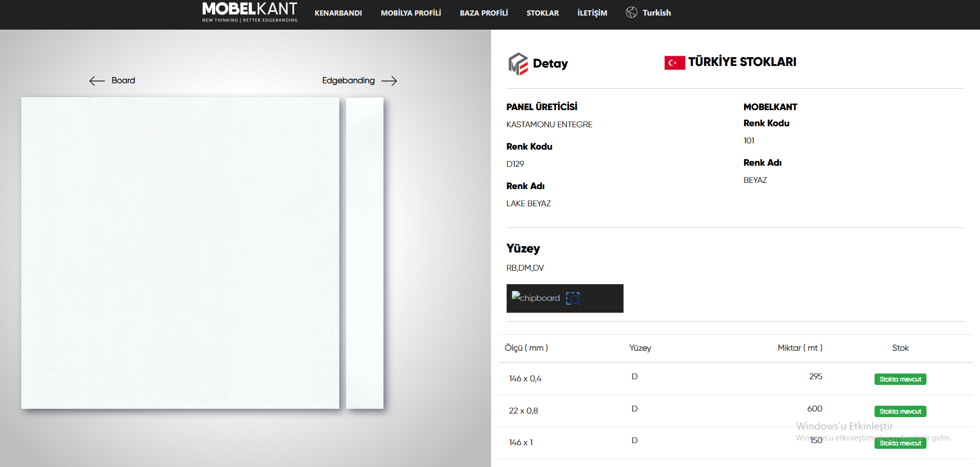Select the 22 x 0,8 size cell
The width and height of the screenshot is (980, 467).
click(523, 411)
